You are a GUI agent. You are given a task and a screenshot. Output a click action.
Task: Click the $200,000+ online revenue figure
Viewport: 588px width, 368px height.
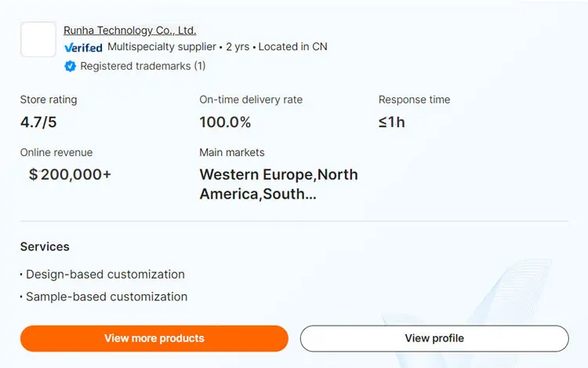[70, 174]
